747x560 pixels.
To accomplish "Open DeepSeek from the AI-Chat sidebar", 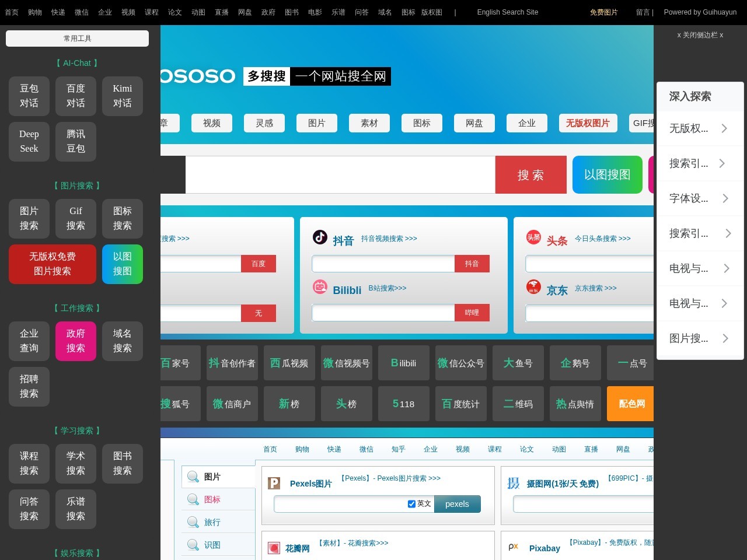I will [29, 141].
